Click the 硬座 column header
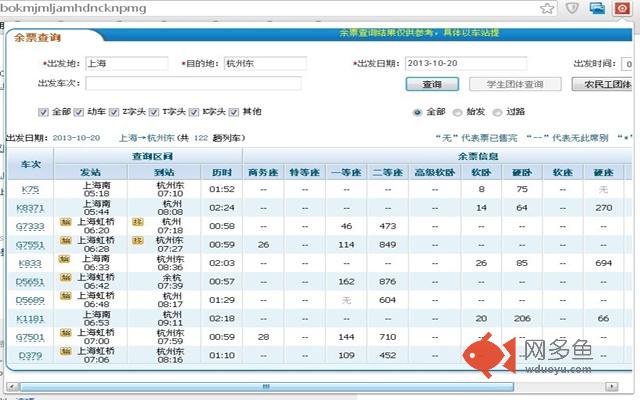 tap(604, 172)
